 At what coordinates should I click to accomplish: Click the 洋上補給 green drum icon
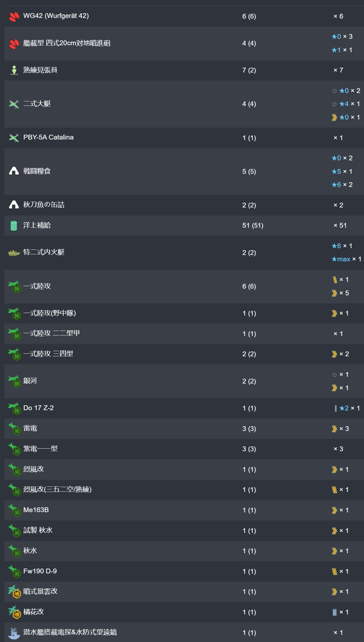click(x=14, y=225)
